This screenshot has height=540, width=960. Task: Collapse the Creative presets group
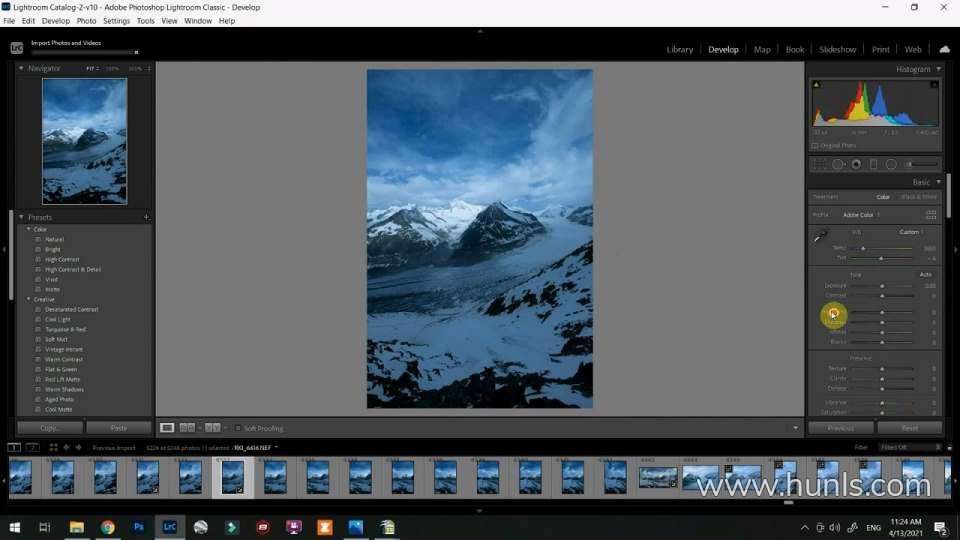28,299
